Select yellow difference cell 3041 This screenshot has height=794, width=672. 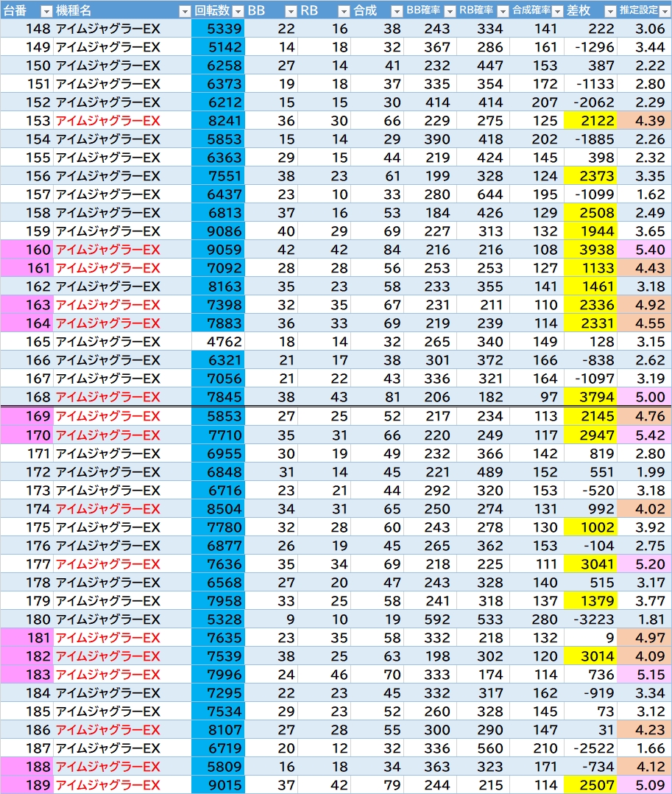click(x=590, y=564)
